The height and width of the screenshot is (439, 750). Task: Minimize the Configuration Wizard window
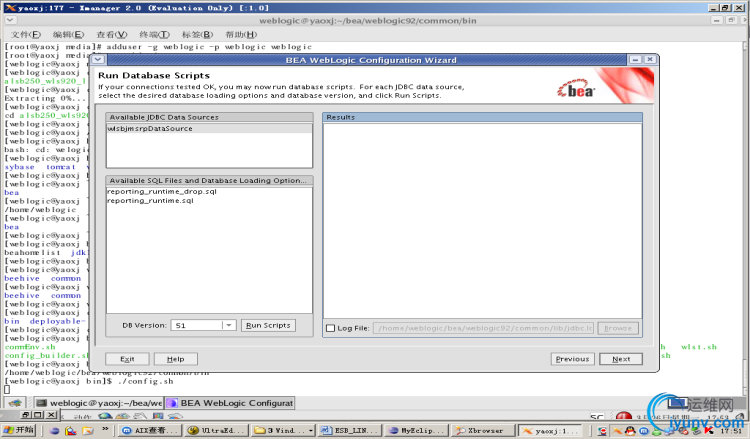635,60
